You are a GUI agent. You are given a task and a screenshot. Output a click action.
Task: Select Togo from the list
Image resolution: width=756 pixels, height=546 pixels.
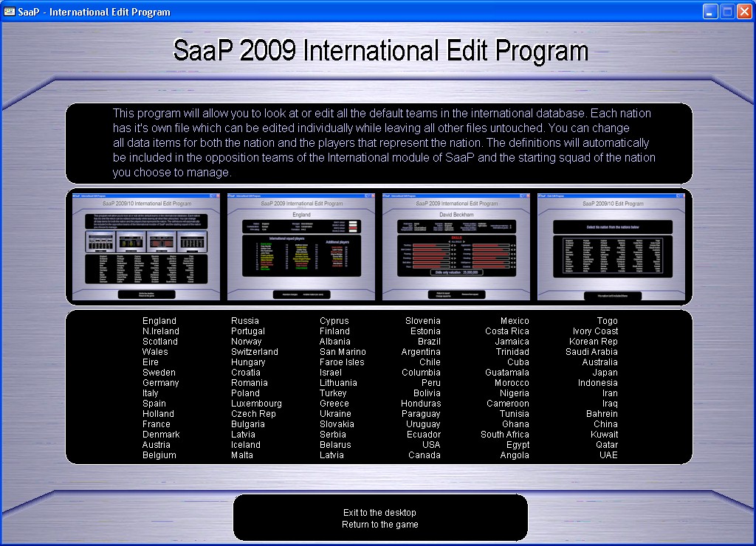[607, 320]
